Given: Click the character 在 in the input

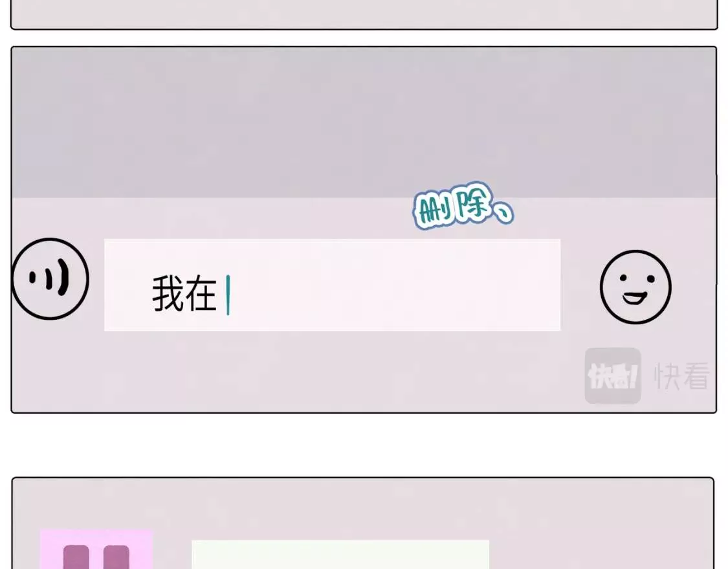Looking at the screenshot, I should [x=201, y=293].
